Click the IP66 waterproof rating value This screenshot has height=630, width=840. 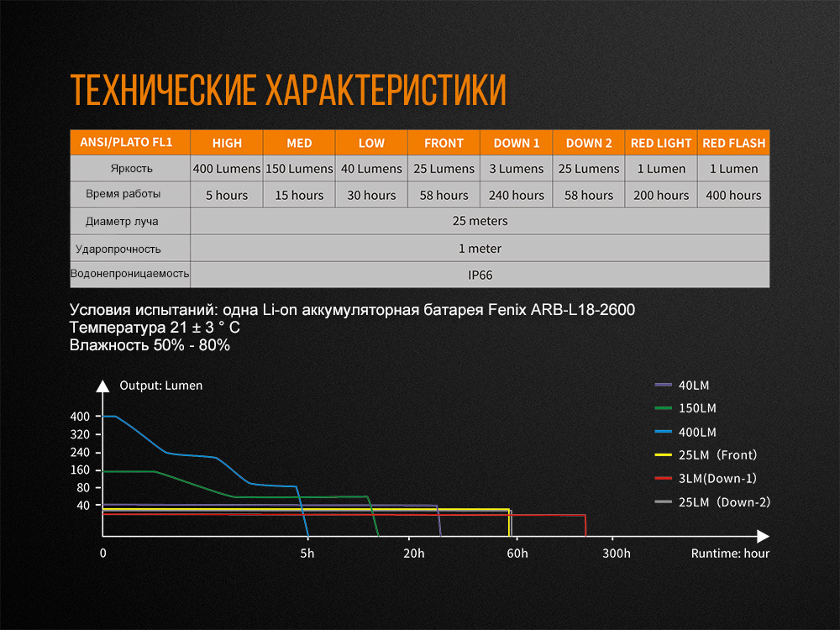480,274
